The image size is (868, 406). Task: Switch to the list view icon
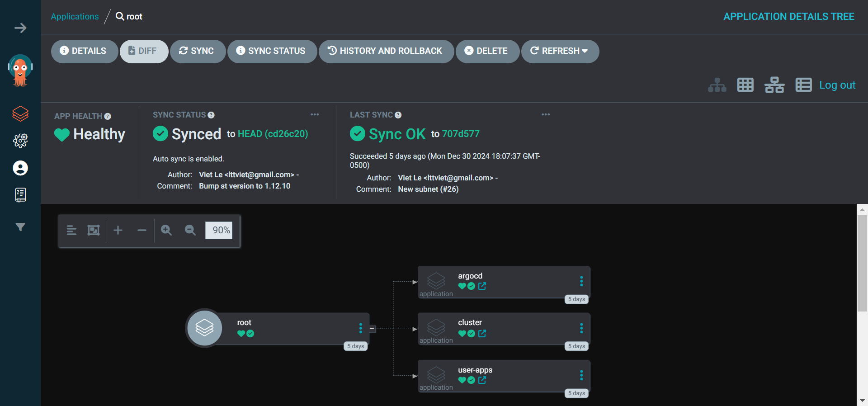[803, 85]
